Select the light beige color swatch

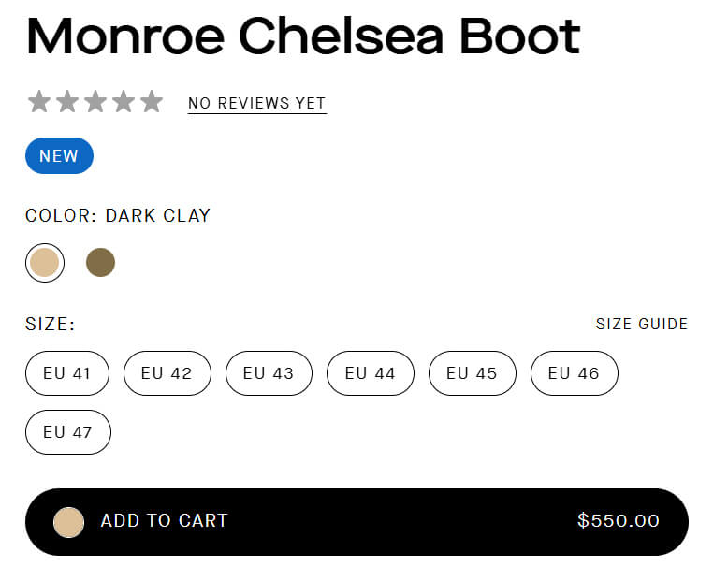pos(45,263)
